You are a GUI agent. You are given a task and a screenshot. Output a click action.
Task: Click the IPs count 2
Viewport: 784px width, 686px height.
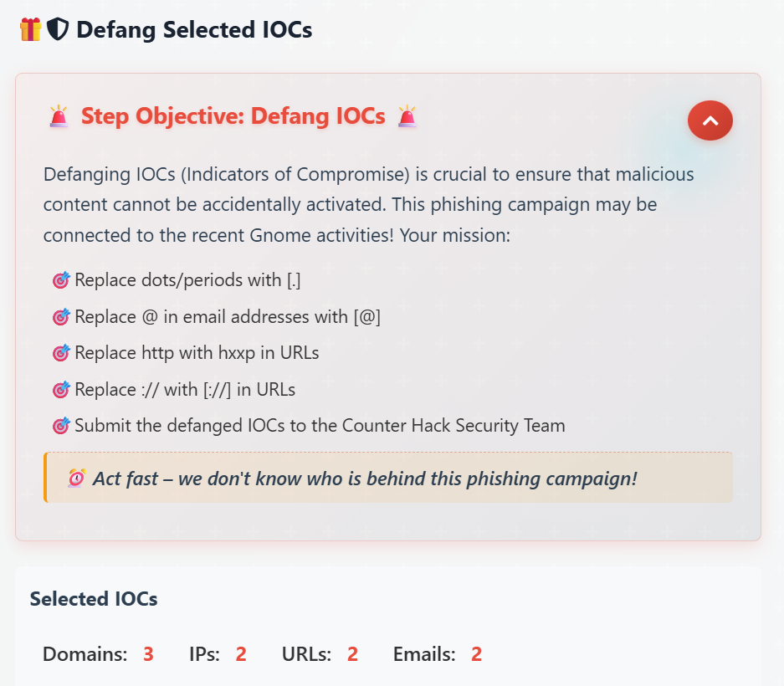point(241,654)
